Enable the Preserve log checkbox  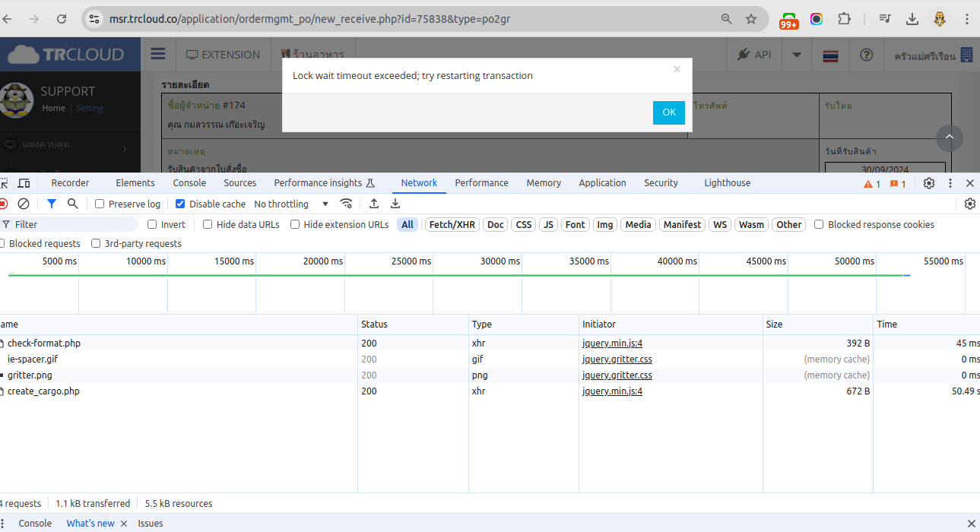click(x=100, y=204)
